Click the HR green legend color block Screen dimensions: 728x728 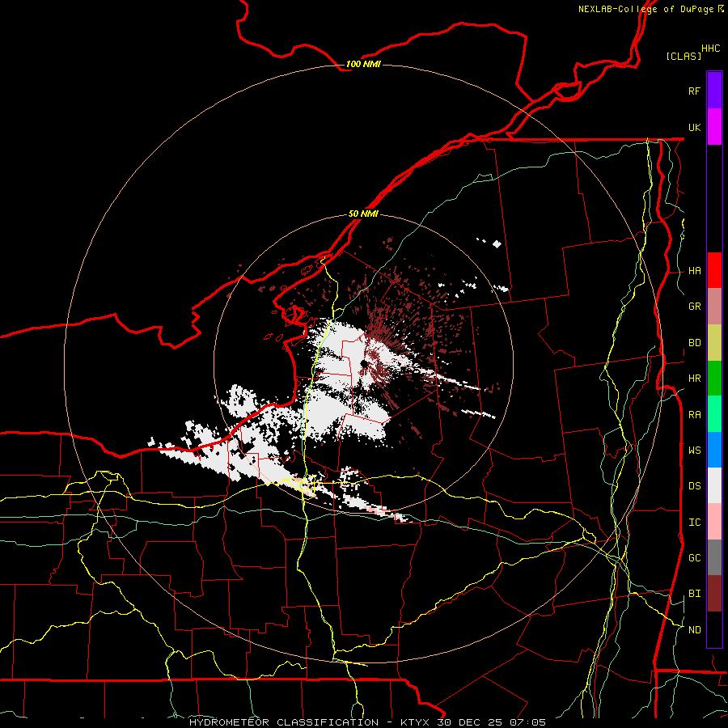coord(714,378)
